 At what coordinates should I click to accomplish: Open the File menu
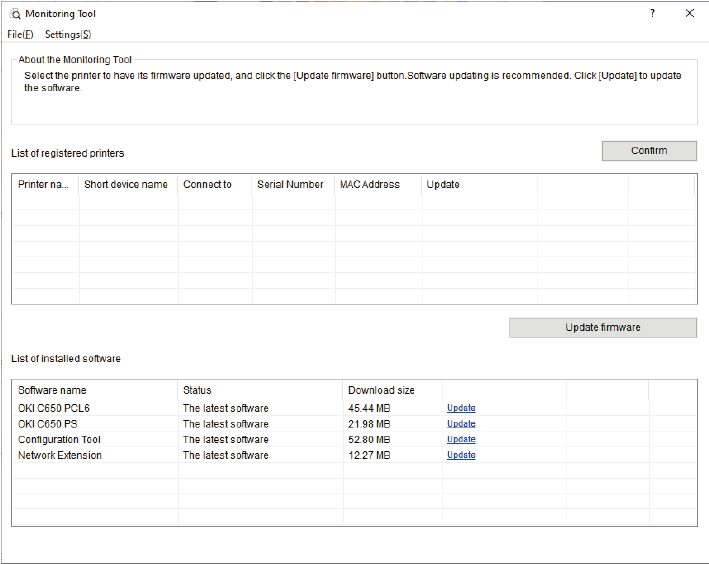(x=20, y=34)
